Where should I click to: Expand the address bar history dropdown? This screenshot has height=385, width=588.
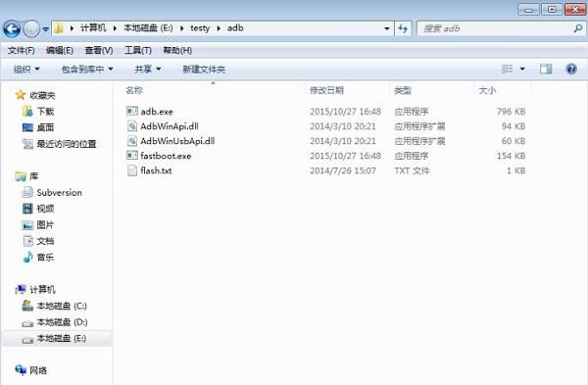coord(387,28)
